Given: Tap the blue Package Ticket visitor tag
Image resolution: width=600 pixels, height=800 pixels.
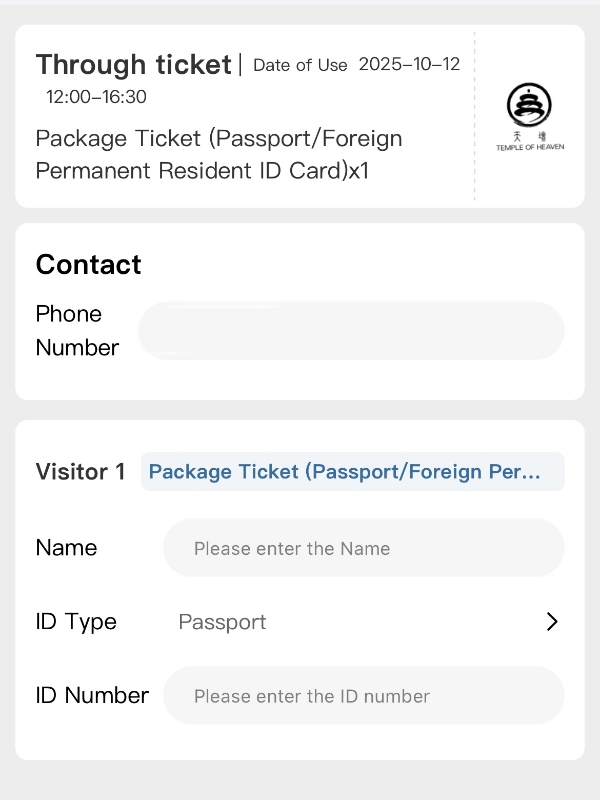Looking at the screenshot, I should (353, 472).
